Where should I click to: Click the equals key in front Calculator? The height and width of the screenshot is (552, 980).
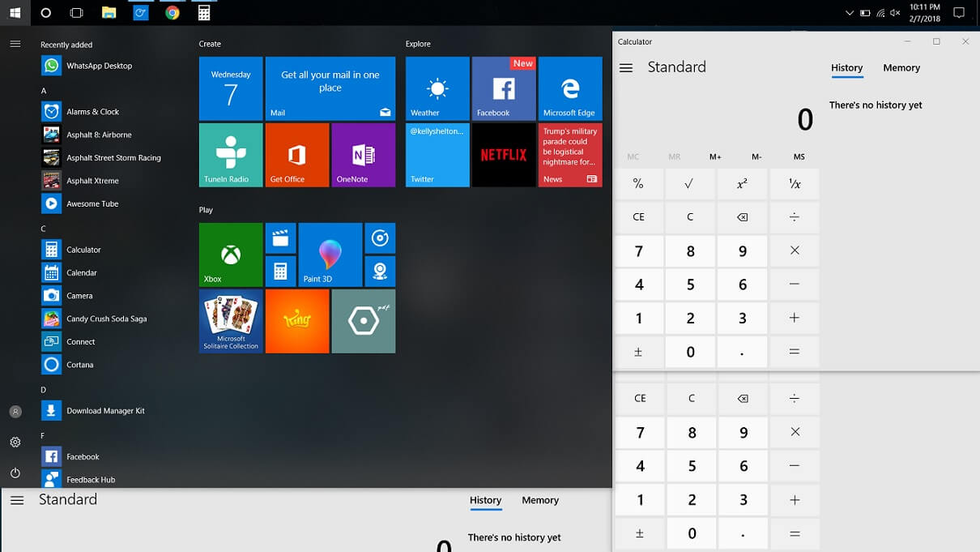(795, 352)
